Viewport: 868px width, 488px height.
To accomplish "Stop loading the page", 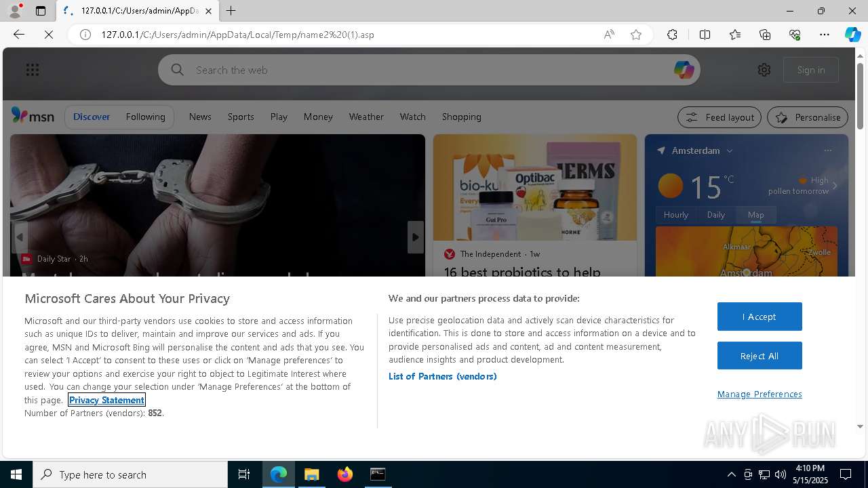I will (x=49, y=35).
